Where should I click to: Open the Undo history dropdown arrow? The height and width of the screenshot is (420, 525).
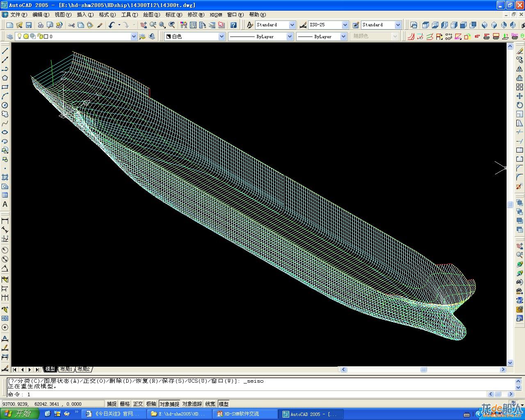(119, 25)
